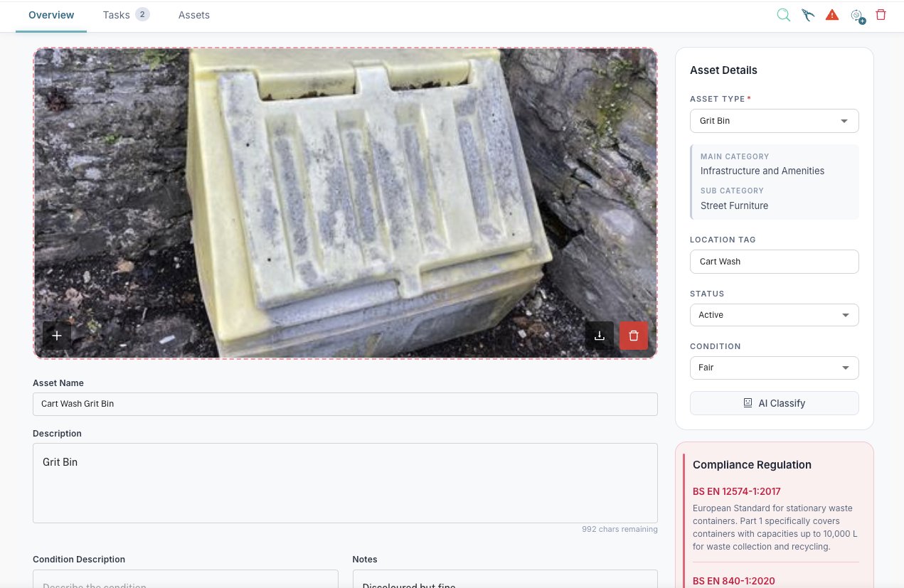Click the red trash icon in top toolbar

click(881, 15)
